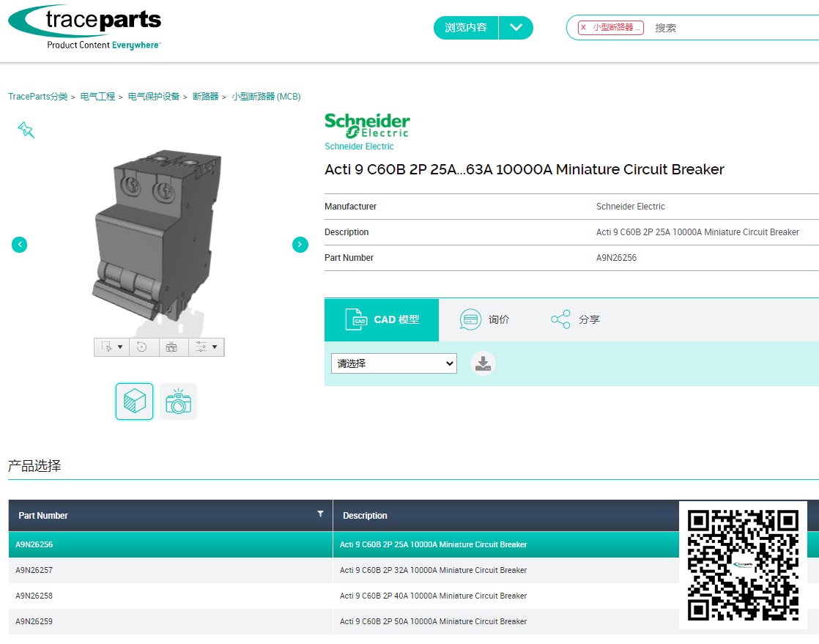Sort by Part Number column header
This screenshot has height=644, width=819.
coord(42,516)
